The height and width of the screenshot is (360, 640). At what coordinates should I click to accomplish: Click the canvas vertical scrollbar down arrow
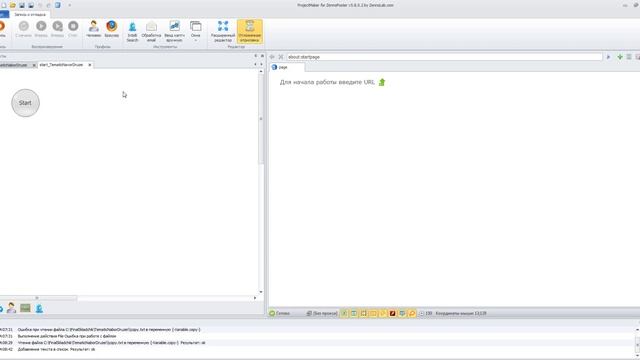(261, 292)
